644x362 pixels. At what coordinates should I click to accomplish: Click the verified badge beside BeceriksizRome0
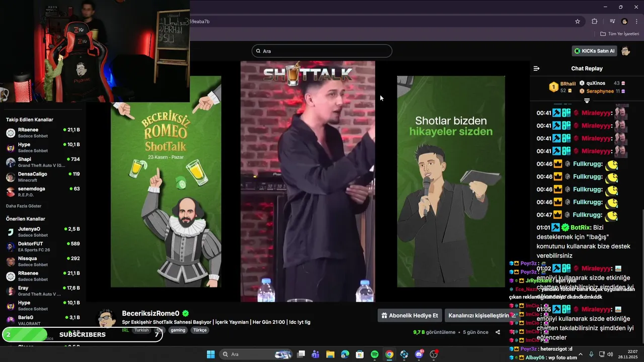[x=186, y=313]
